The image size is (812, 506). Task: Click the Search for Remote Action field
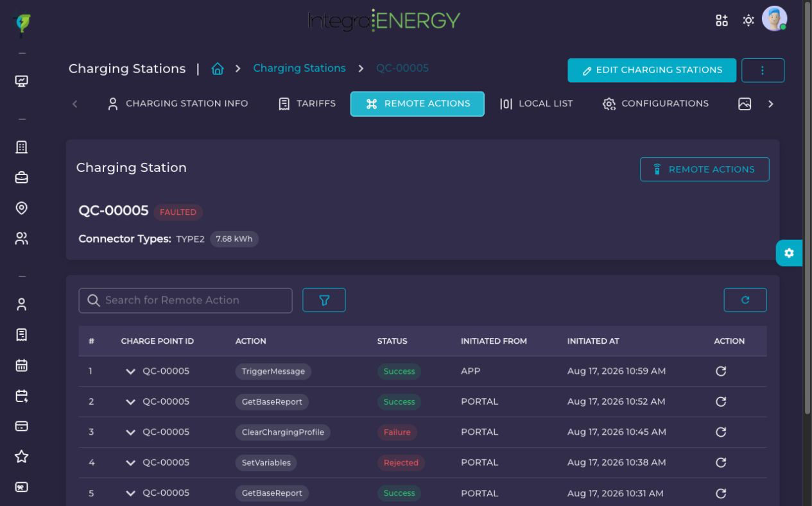pyautogui.click(x=186, y=300)
